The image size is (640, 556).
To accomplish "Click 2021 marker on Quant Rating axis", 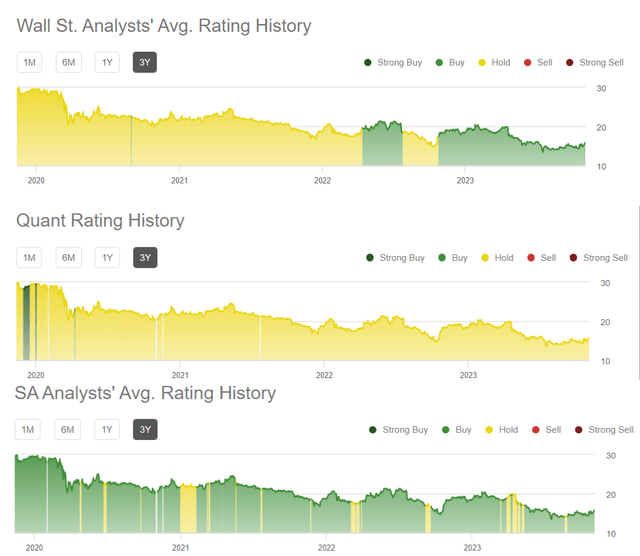I will 180,376.
